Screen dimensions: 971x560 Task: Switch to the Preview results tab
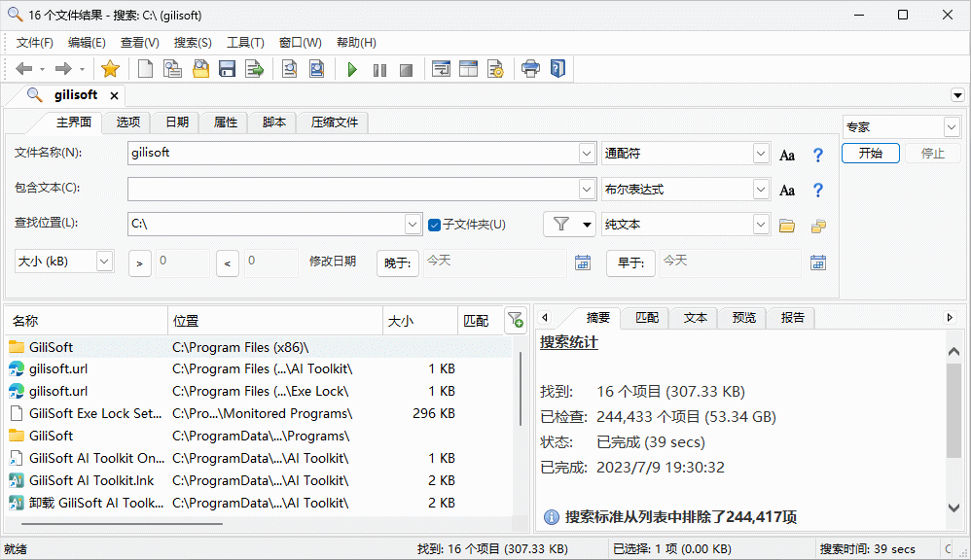pos(743,318)
